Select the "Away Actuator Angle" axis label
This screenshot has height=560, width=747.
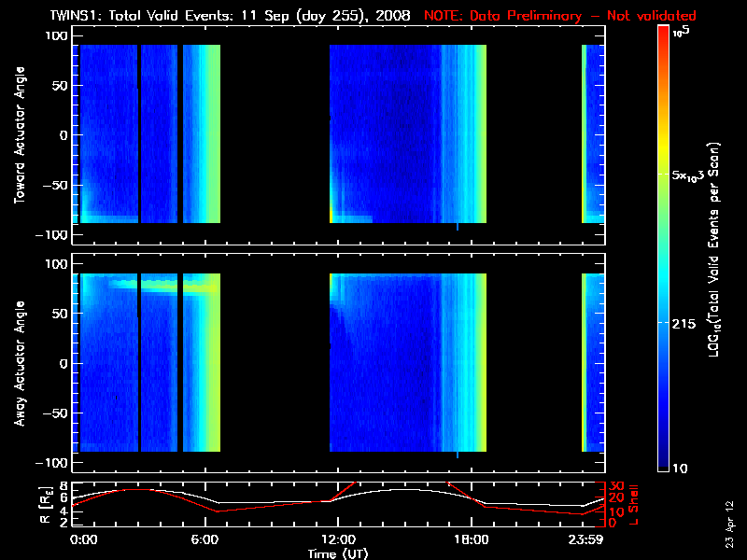[20, 363]
